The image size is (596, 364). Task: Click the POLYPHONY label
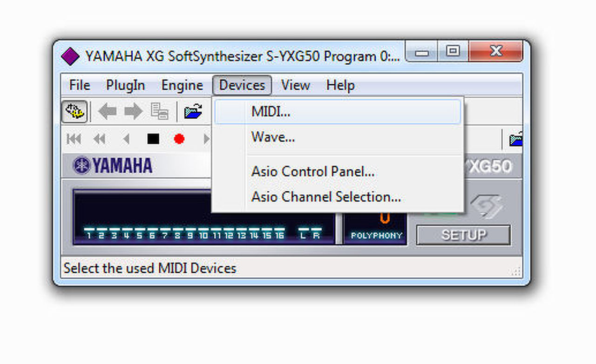pos(376,236)
